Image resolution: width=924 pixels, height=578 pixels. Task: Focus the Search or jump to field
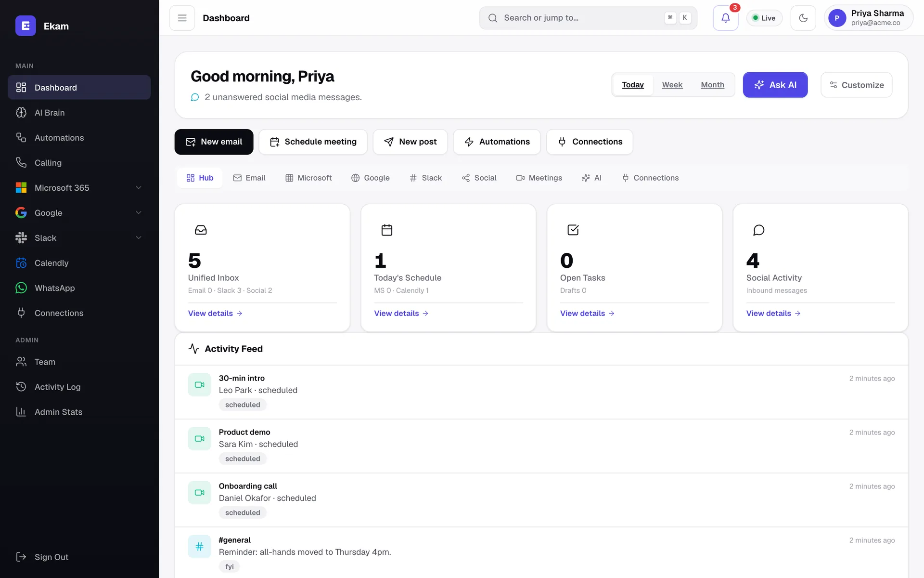pyautogui.click(x=588, y=18)
